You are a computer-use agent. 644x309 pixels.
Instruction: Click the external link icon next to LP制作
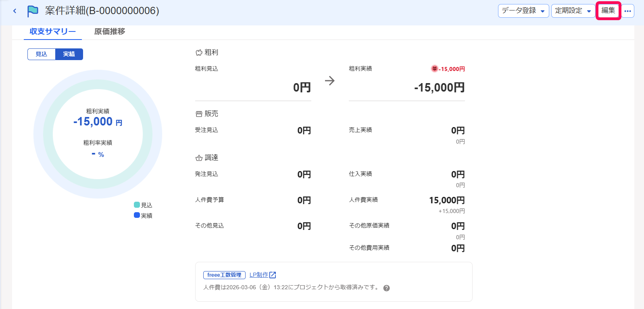[x=273, y=275]
